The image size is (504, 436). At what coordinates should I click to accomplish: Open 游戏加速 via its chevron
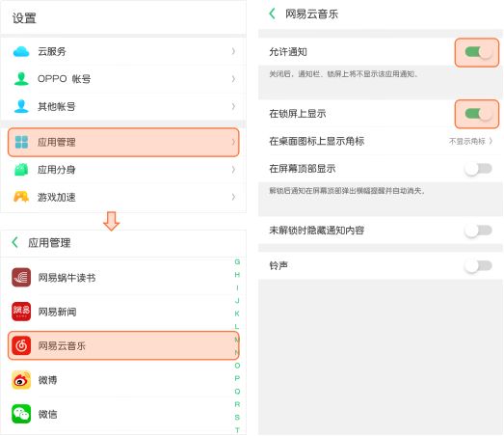pyautogui.click(x=233, y=197)
